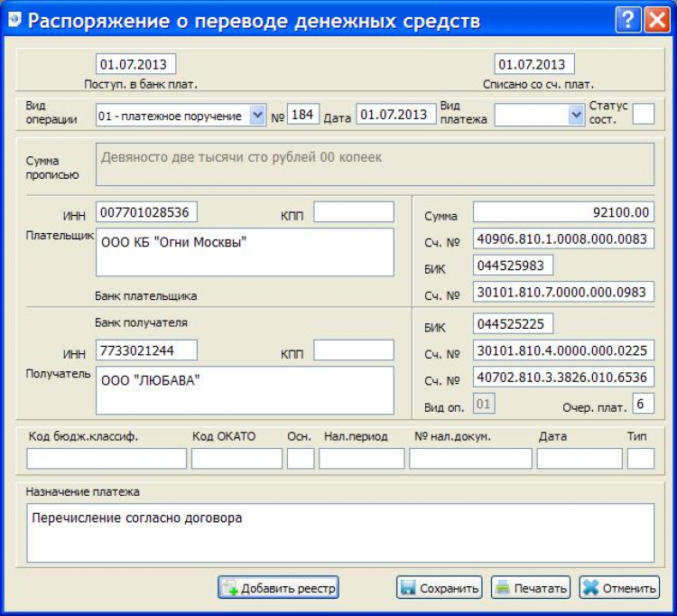
Task: Click the recipient ИНН field 7733021244
Action: point(146,350)
